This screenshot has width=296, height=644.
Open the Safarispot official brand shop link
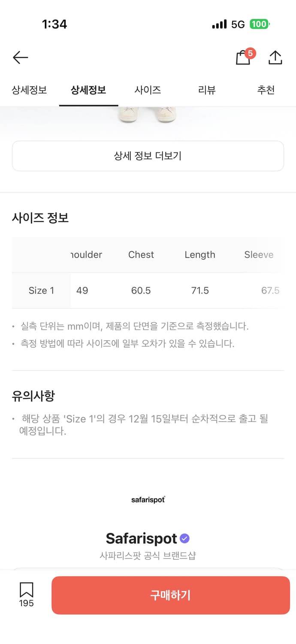148,555
